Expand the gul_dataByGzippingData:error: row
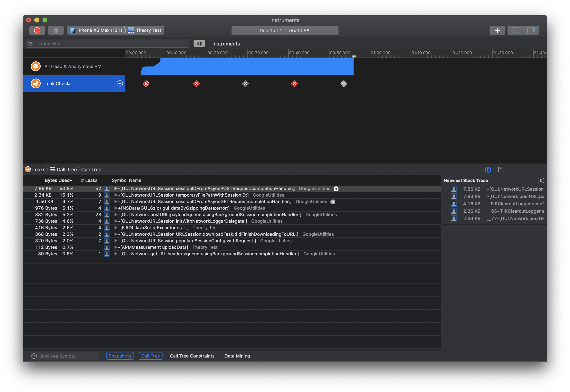The image size is (570, 392). (116, 208)
